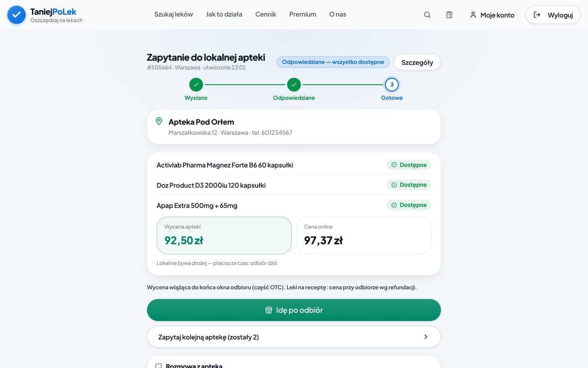Open the O nas menu item
The width and height of the screenshot is (588, 368).
(338, 14)
